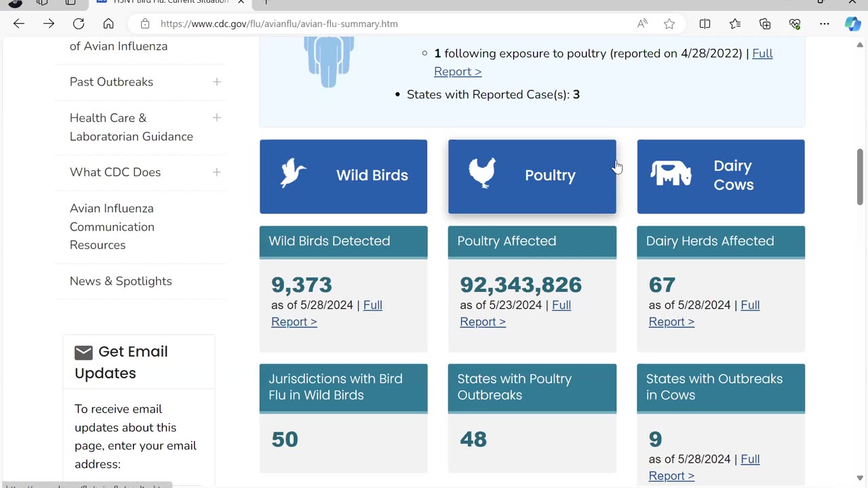Expand Health Care & Laboratorian Guidance section

coord(217,118)
